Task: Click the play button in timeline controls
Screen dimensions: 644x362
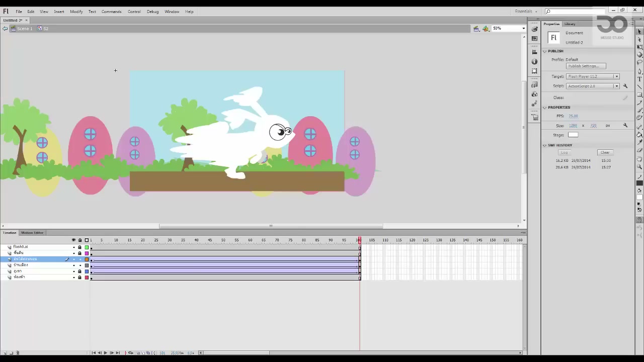Action: point(105,353)
